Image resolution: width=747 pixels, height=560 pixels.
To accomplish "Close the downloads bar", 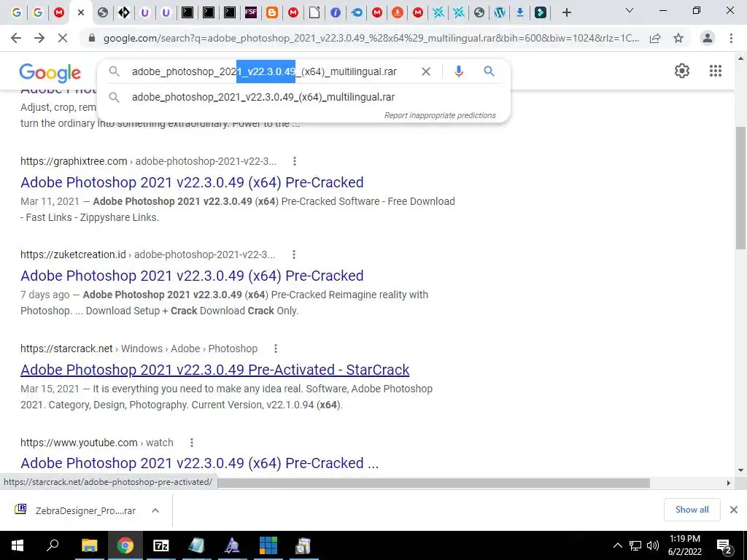I will pos(734,510).
